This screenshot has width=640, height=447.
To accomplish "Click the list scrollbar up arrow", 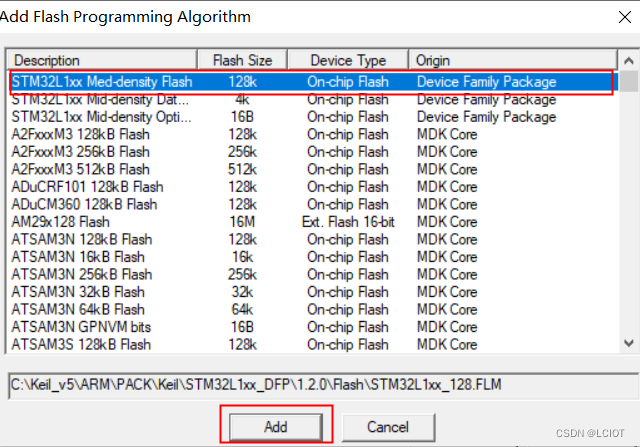I will [x=629, y=61].
